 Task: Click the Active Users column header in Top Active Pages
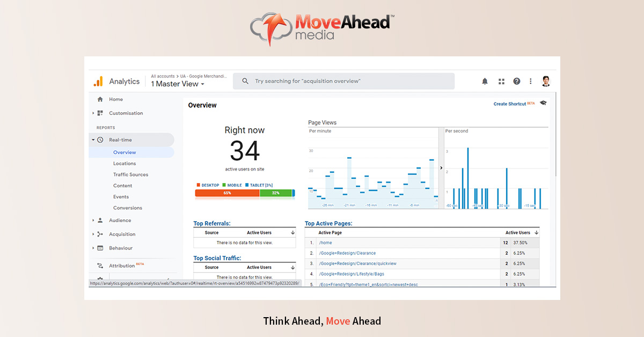pos(518,233)
